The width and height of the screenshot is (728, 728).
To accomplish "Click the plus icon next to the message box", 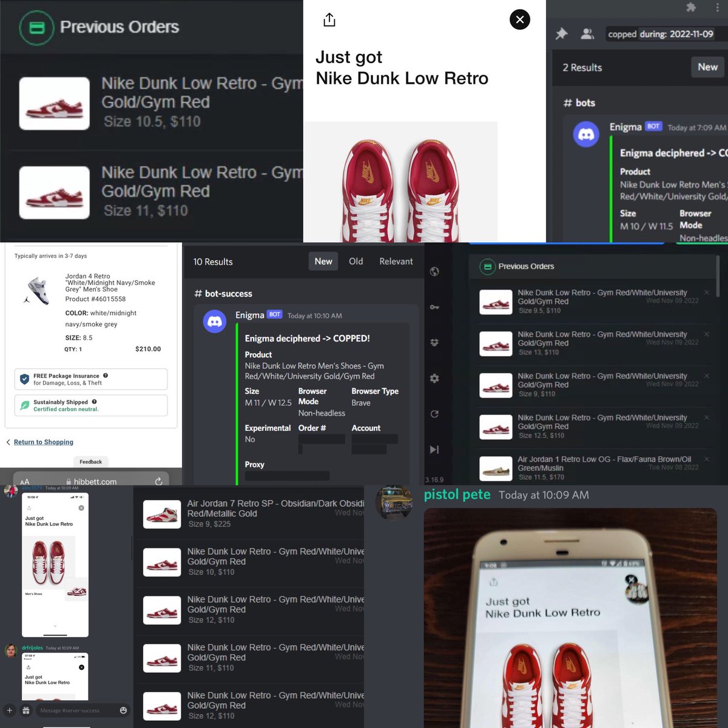I will coord(10,710).
